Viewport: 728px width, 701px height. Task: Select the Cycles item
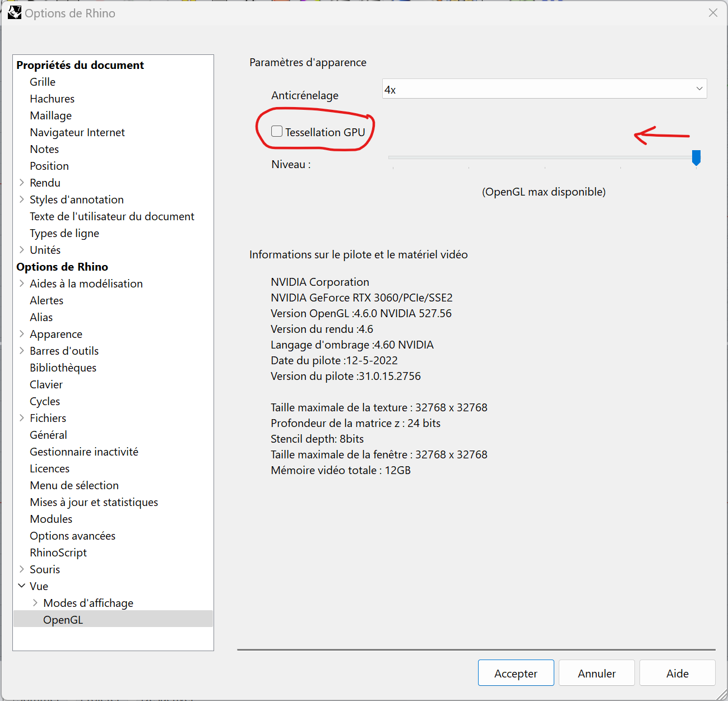point(45,401)
